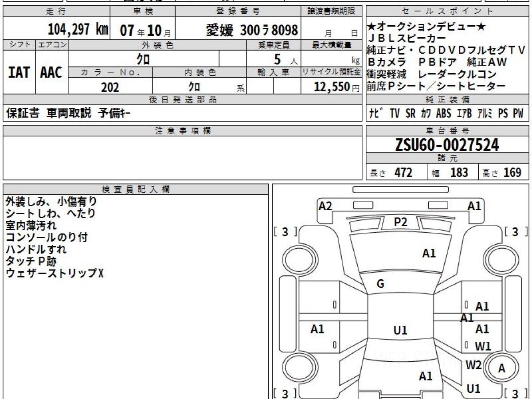Image resolution: width=532 pixels, height=399 pixels.
Task: Click the 最大積載量 header
Action: click(x=332, y=45)
